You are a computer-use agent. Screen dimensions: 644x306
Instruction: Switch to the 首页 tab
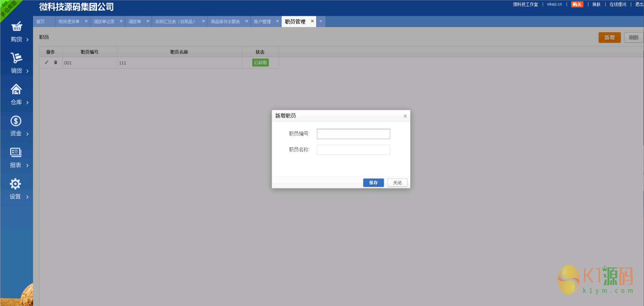click(x=41, y=22)
